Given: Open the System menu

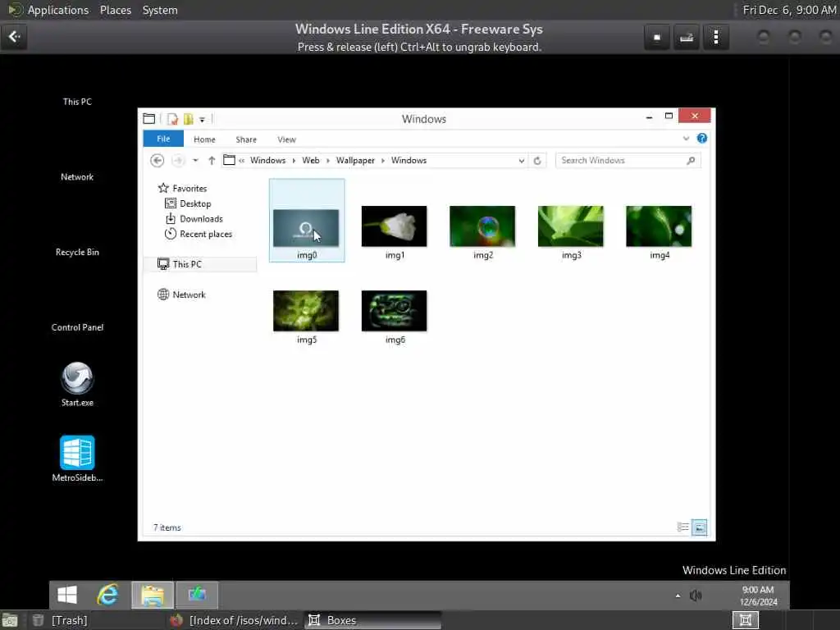Looking at the screenshot, I should [x=160, y=10].
